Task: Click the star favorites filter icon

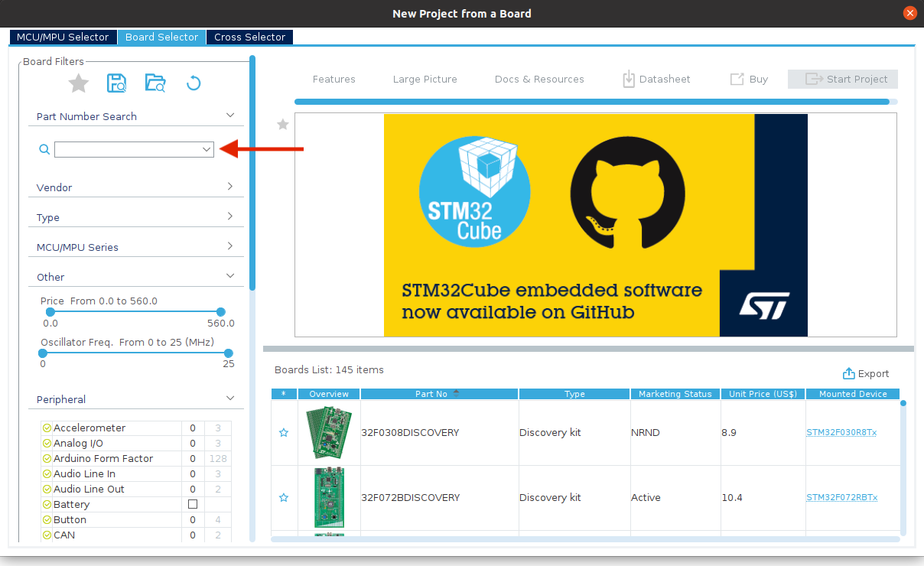Action: coord(78,83)
